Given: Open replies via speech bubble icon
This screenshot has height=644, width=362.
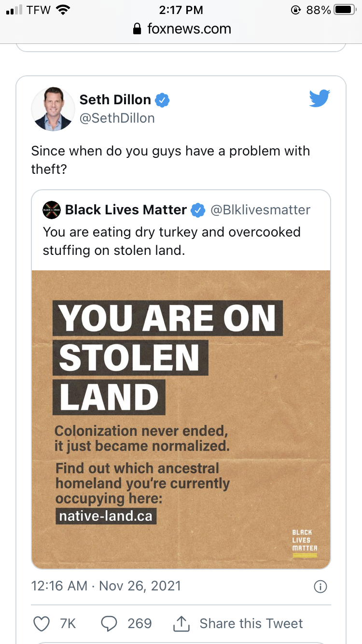Looking at the screenshot, I should (x=110, y=623).
